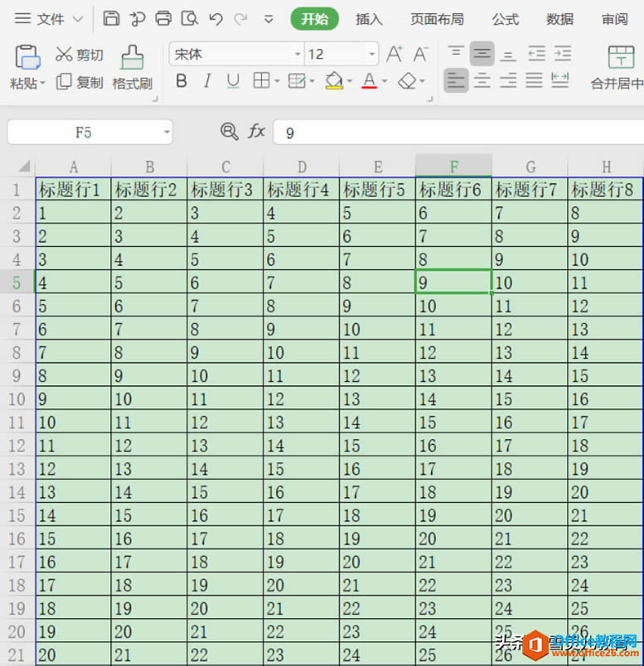
Task: Go to the 公式 tab
Action: pyautogui.click(x=506, y=19)
